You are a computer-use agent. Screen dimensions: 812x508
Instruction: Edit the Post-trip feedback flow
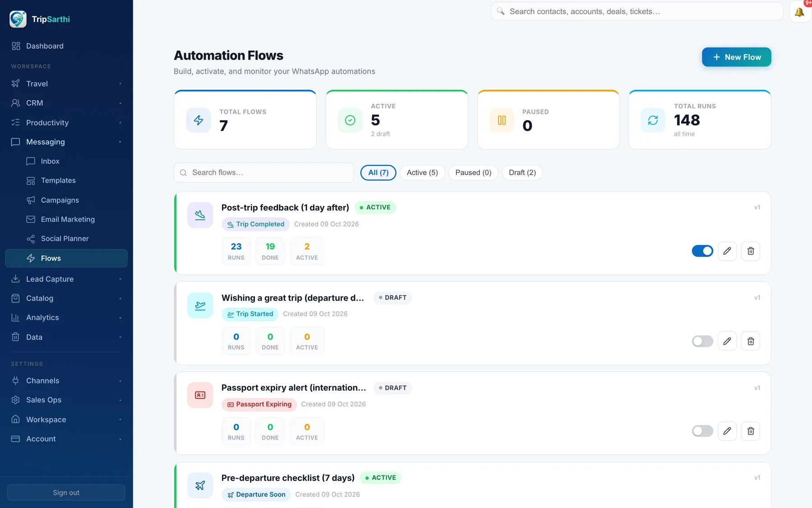pyautogui.click(x=727, y=251)
